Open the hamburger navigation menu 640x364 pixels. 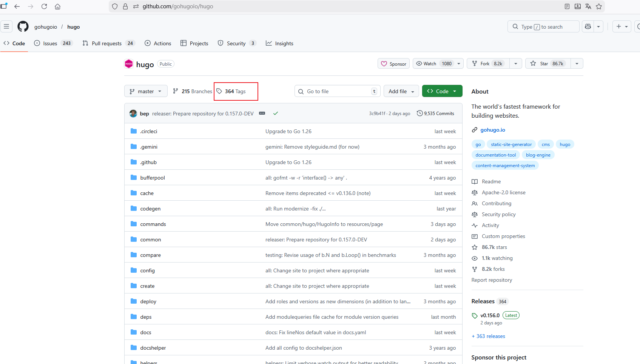(x=6, y=26)
